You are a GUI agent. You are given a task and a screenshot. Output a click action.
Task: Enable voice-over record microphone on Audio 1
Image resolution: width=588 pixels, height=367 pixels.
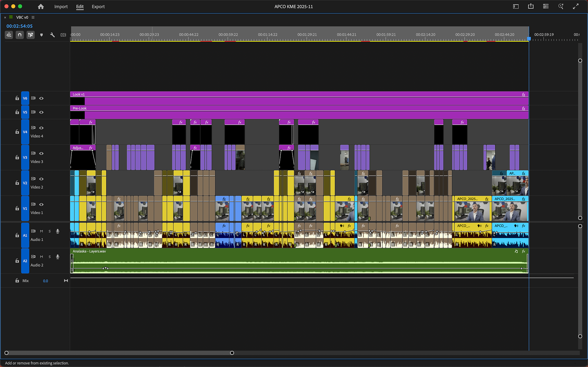[x=58, y=231]
